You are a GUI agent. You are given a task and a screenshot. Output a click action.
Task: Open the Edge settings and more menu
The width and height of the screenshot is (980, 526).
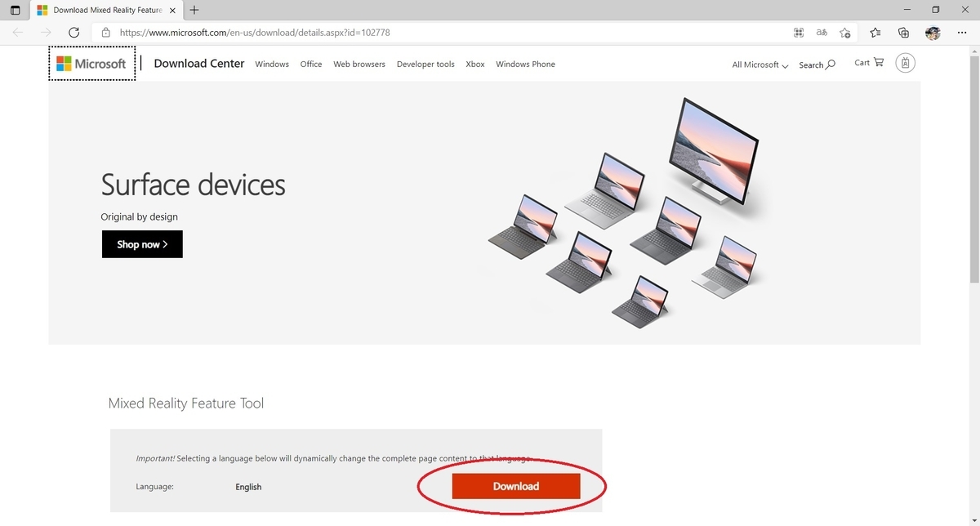tap(961, 33)
